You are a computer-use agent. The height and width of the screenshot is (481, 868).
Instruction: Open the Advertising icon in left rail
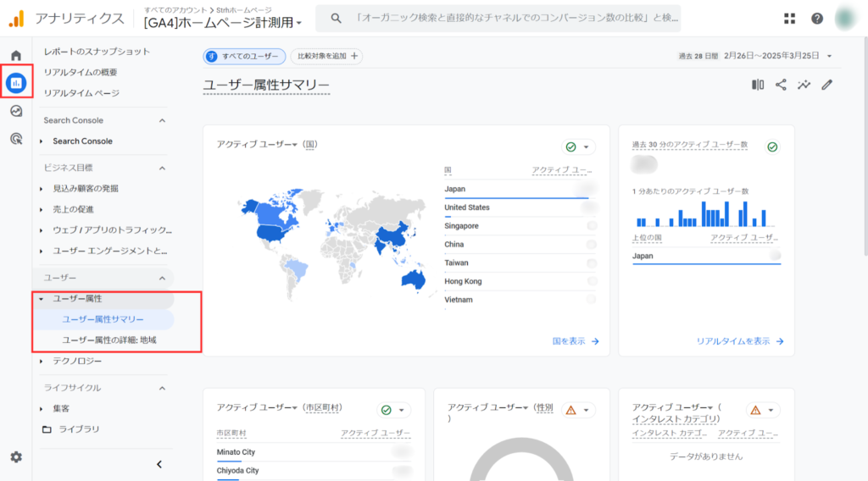(x=16, y=139)
